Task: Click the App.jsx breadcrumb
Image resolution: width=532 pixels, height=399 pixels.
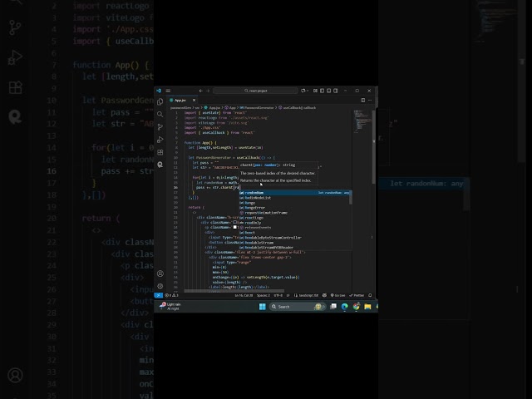Action: pyautogui.click(x=213, y=107)
